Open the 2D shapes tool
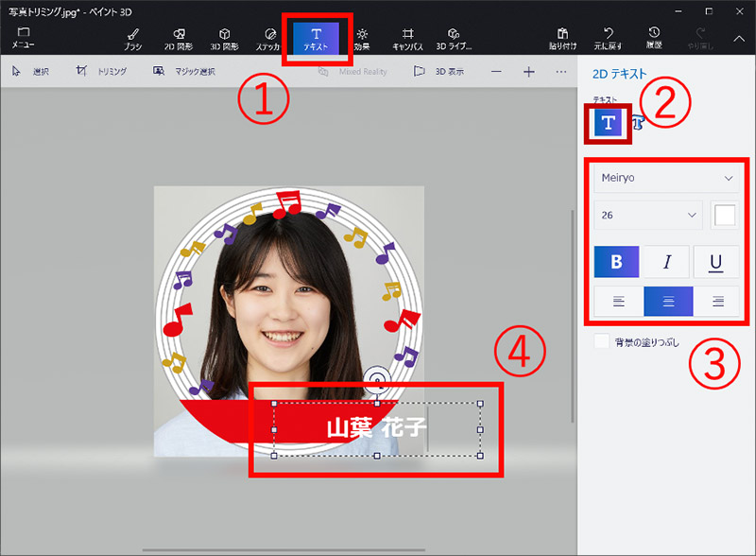The image size is (756, 556). tap(179, 37)
